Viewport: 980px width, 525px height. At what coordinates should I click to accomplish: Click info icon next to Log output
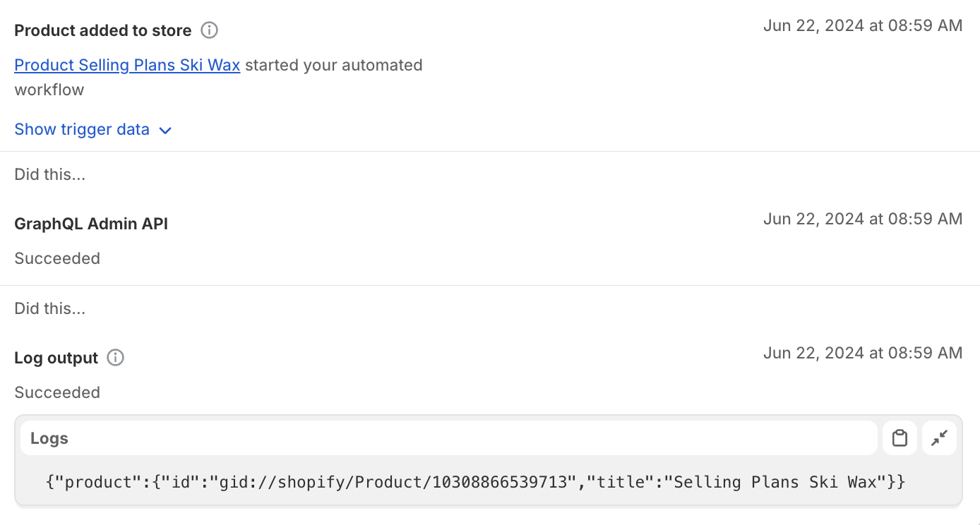115,358
